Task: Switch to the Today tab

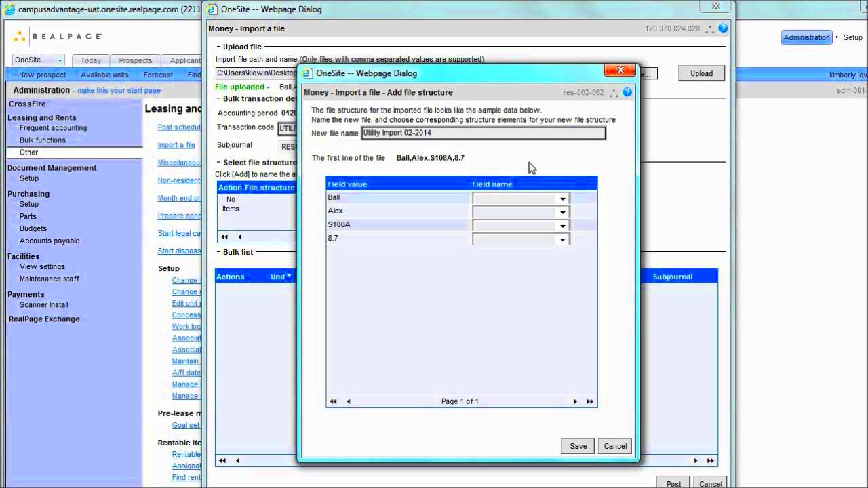Action: tap(91, 60)
